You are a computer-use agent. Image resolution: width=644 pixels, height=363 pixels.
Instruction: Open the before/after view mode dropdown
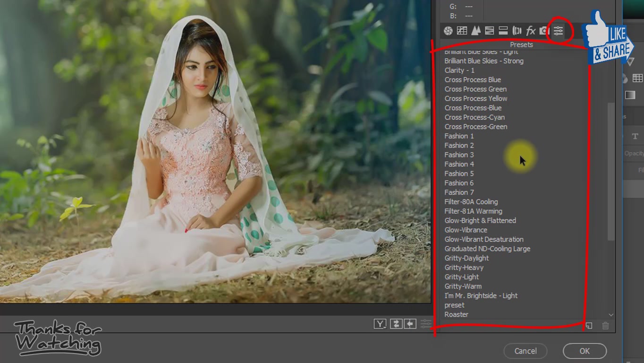click(380, 324)
